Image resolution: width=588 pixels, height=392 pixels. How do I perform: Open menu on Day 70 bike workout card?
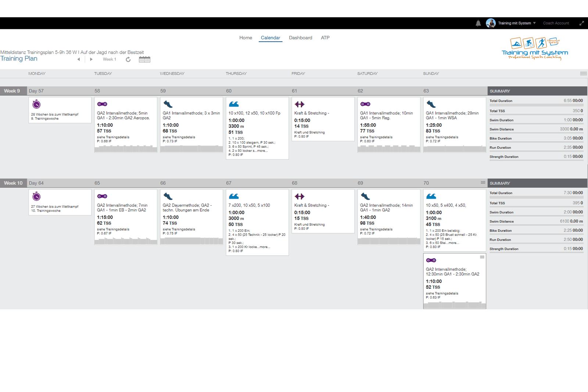coord(482,257)
